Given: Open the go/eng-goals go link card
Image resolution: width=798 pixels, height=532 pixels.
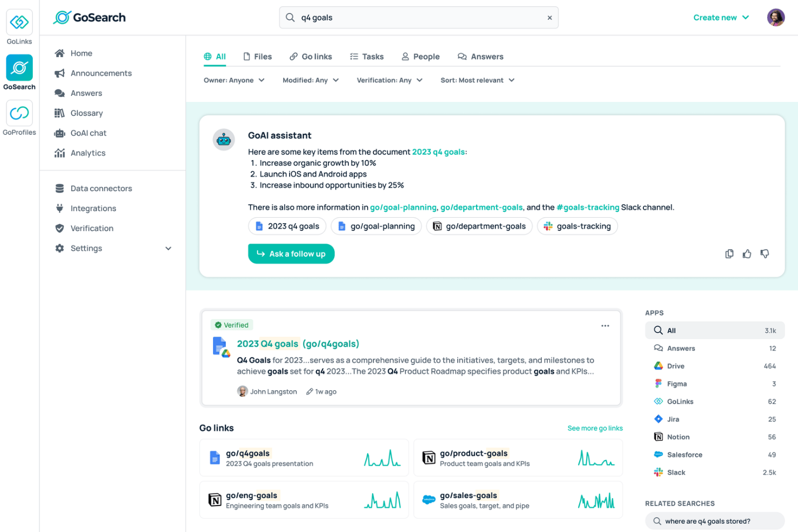Looking at the screenshot, I should click(304, 500).
